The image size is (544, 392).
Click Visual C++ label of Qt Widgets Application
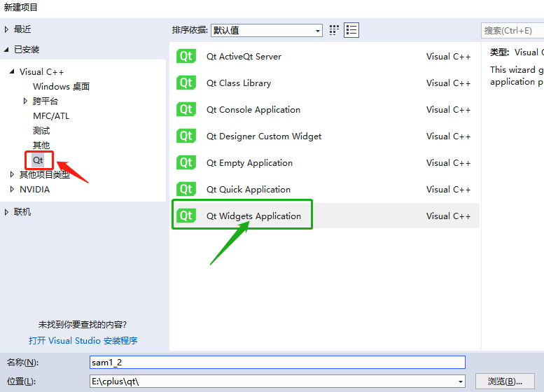(448, 216)
